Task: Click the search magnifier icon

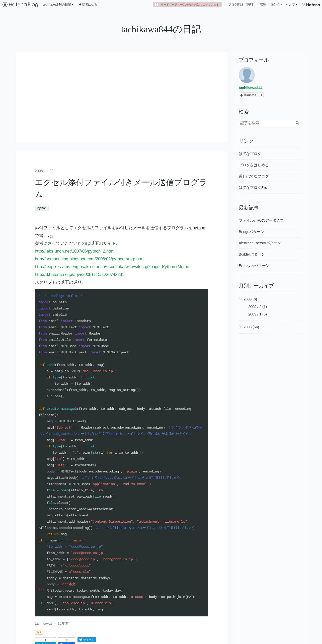Action: (297, 123)
